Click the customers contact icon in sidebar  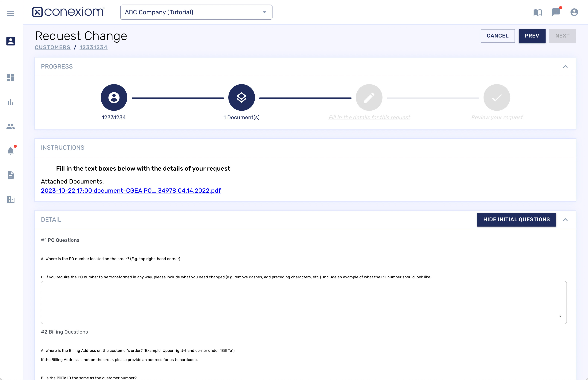pos(11,41)
